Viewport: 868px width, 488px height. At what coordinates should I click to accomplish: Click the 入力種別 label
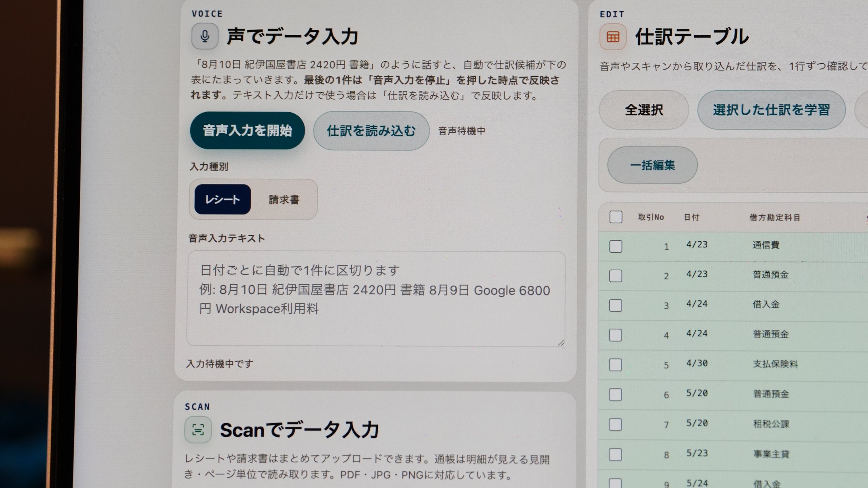(209, 167)
